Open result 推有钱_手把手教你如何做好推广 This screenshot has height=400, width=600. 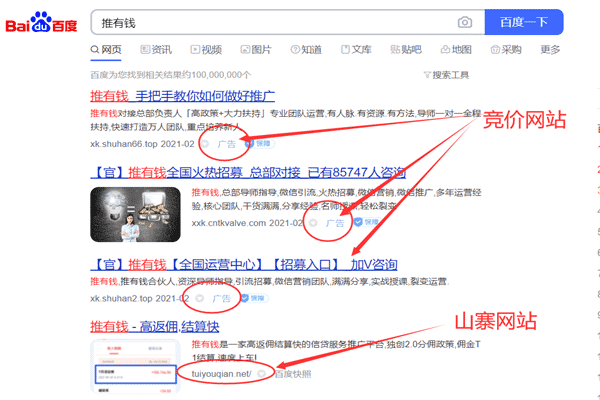pos(183,96)
